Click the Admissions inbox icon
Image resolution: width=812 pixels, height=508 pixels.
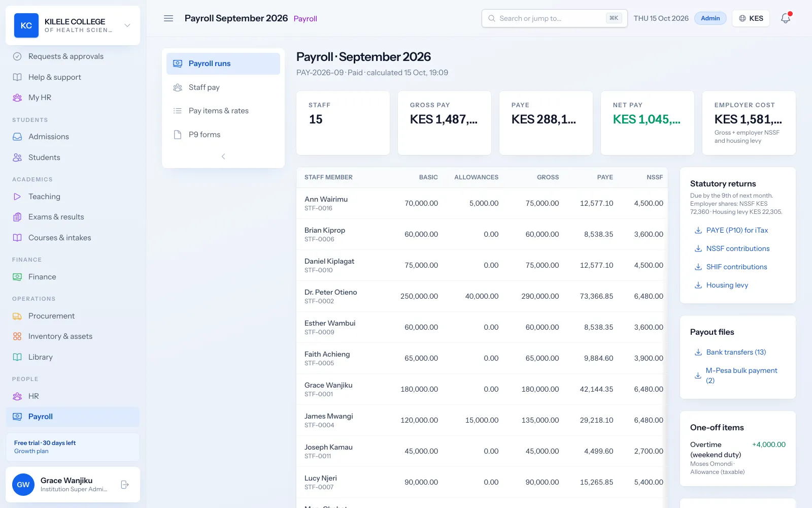[x=17, y=137]
